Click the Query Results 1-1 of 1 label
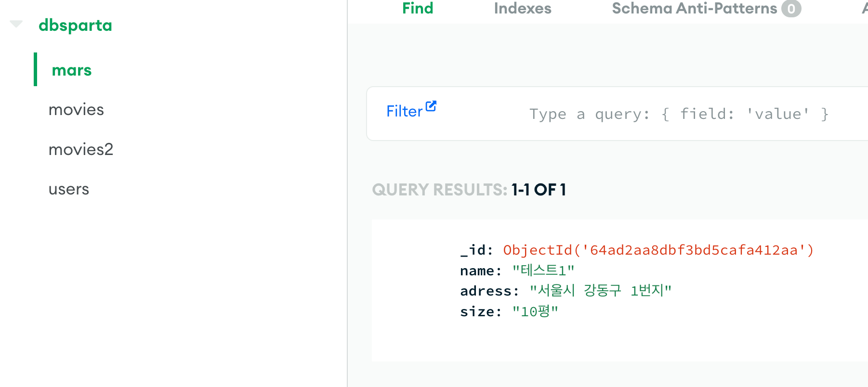 point(469,190)
